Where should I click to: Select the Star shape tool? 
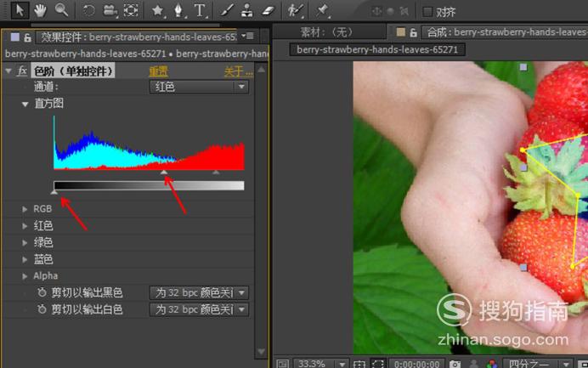157,10
